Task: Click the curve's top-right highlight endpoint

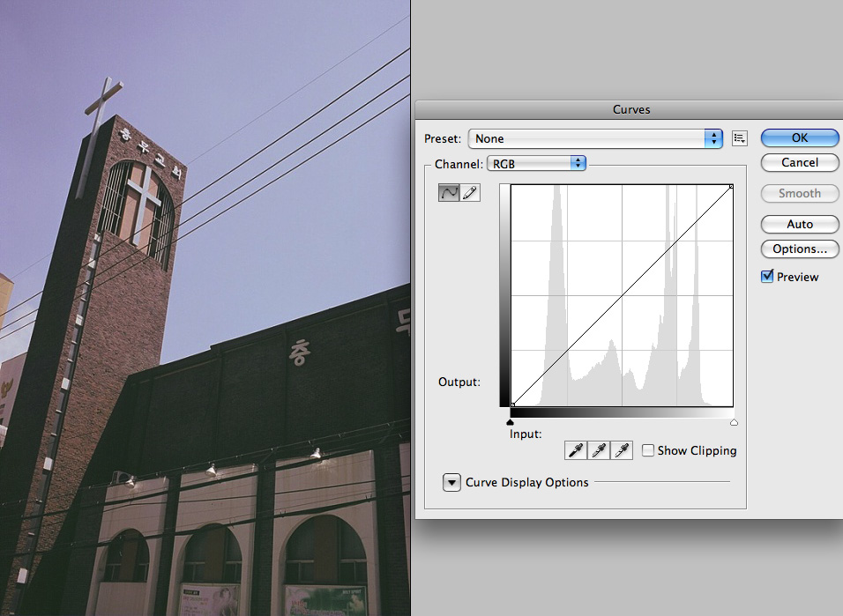Action: [731, 186]
